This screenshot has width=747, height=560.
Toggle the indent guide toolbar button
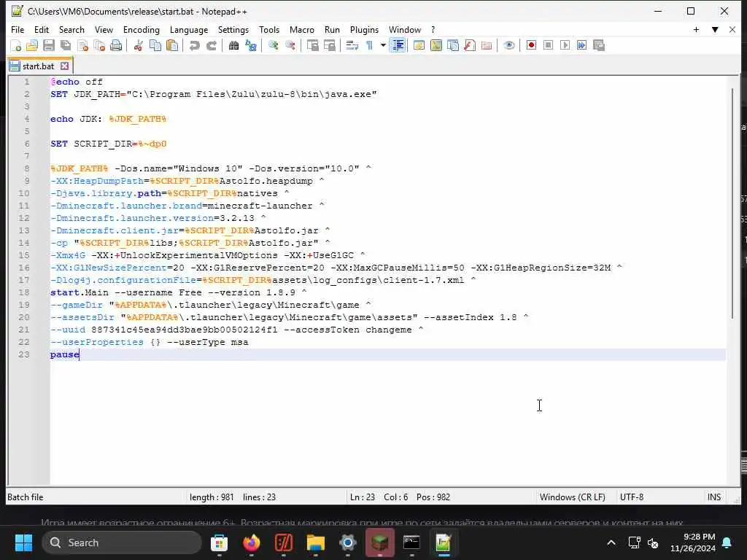(x=398, y=46)
